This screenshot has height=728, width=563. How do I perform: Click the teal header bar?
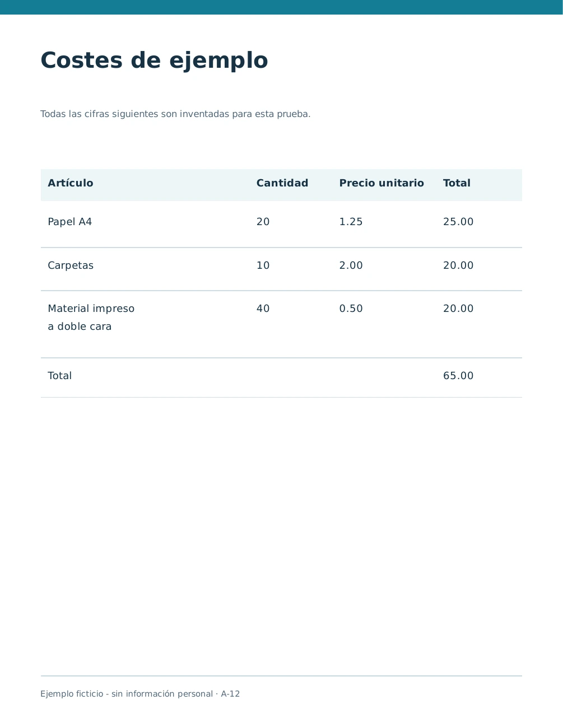[x=281, y=7]
